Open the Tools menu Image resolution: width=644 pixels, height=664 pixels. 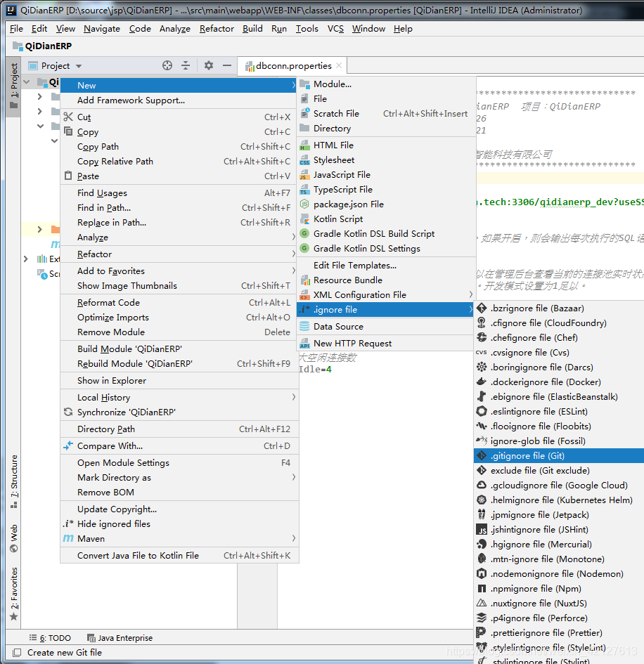[x=307, y=28]
